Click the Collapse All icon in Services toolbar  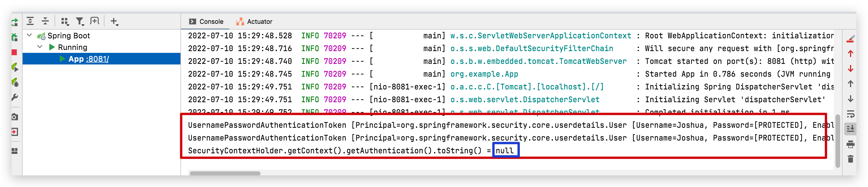pyautogui.click(x=45, y=21)
